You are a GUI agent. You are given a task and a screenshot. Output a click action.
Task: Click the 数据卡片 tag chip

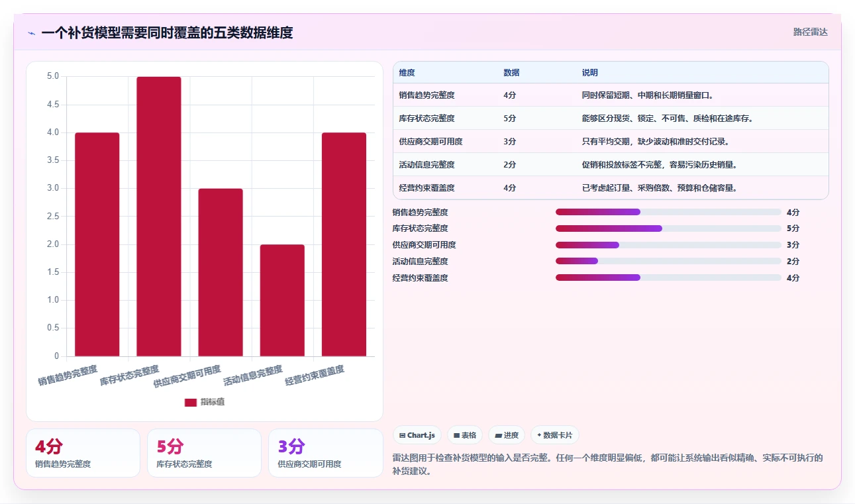(555, 435)
